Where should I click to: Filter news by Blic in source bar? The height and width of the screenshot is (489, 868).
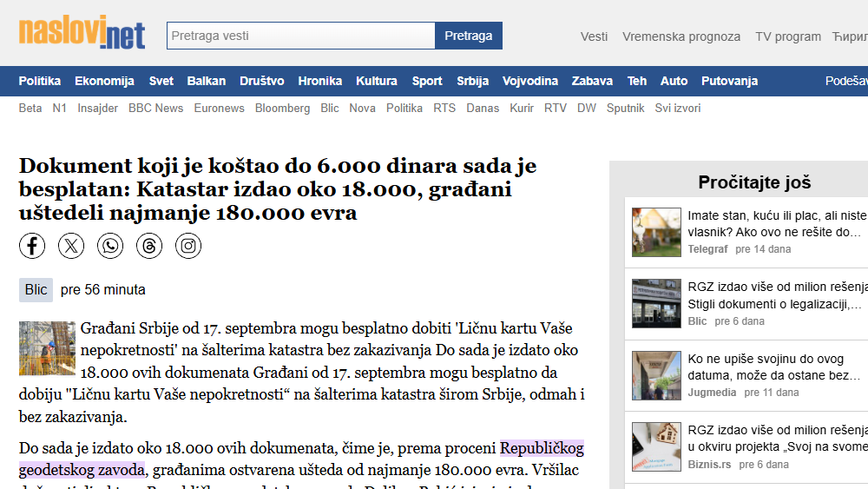pos(329,108)
